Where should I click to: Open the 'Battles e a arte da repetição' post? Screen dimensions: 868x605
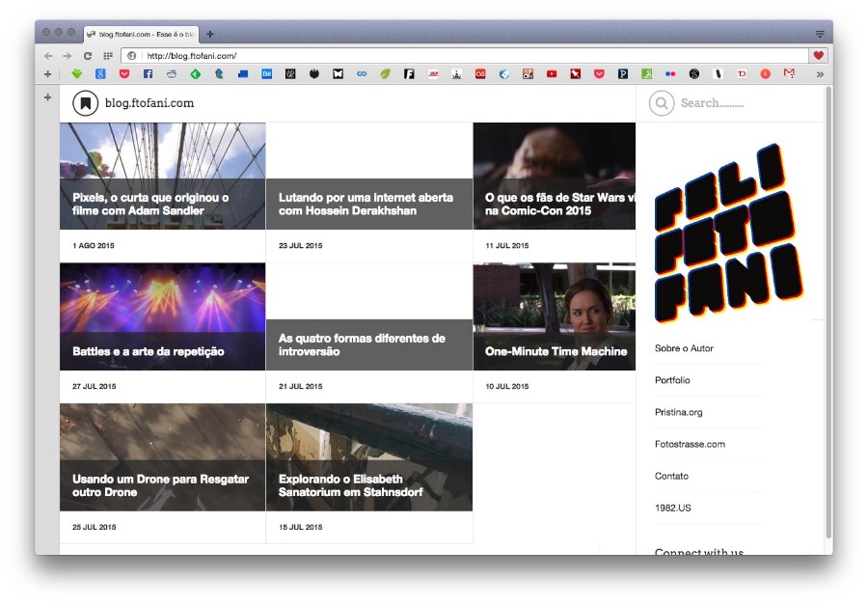[149, 351]
